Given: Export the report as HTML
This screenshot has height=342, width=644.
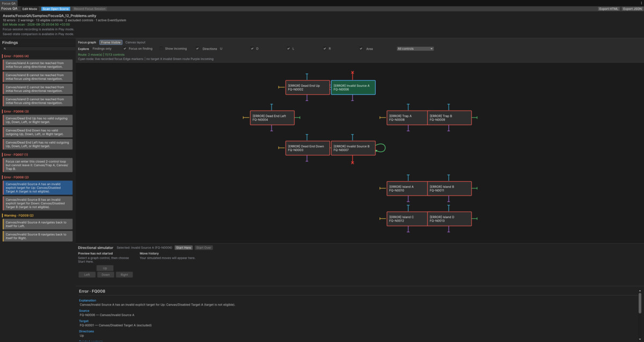Looking at the screenshot, I should pos(609,9).
